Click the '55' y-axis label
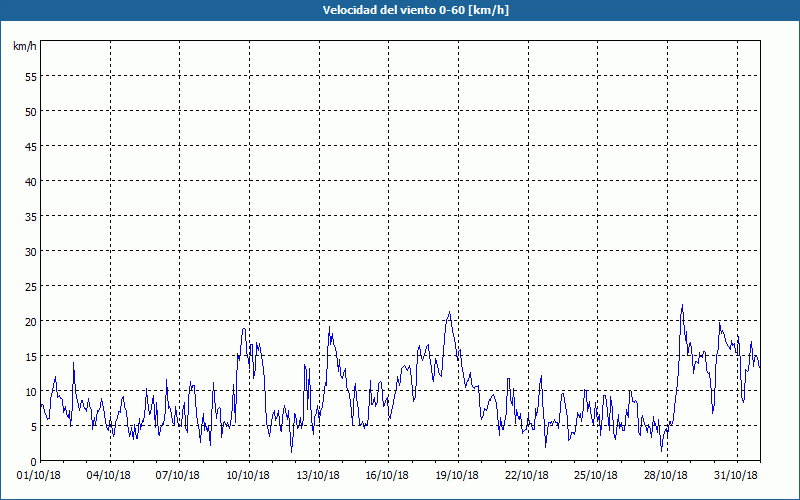The width and height of the screenshot is (800, 500). 31,77
